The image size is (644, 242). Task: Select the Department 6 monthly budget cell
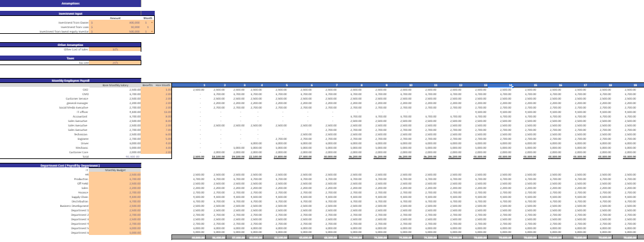tap(115, 232)
